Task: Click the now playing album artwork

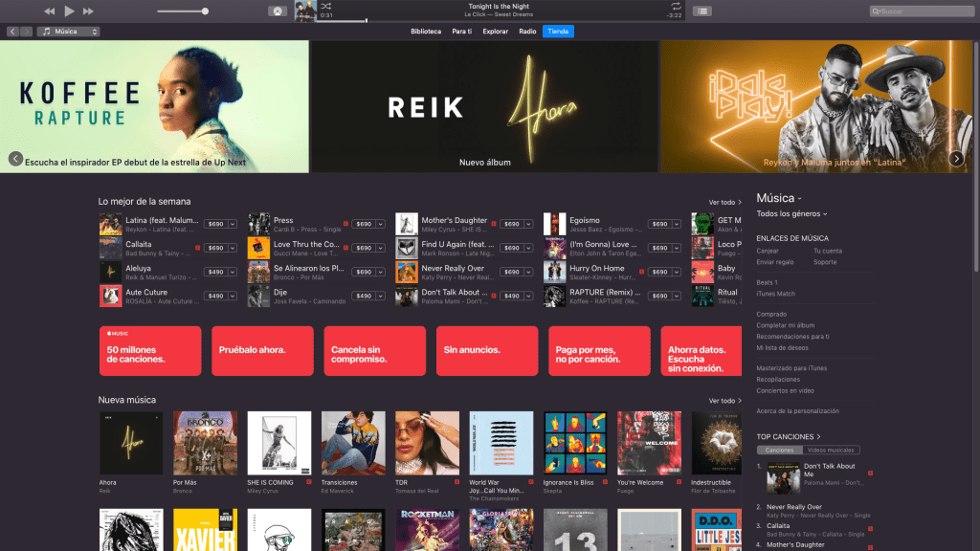Action: coord(305,11)
